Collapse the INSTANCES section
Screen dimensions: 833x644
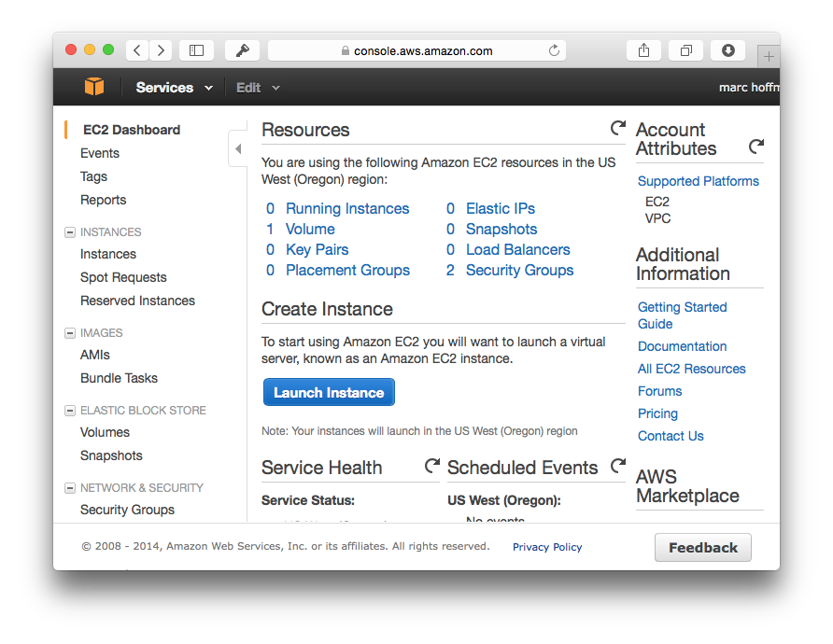point(70,232)
